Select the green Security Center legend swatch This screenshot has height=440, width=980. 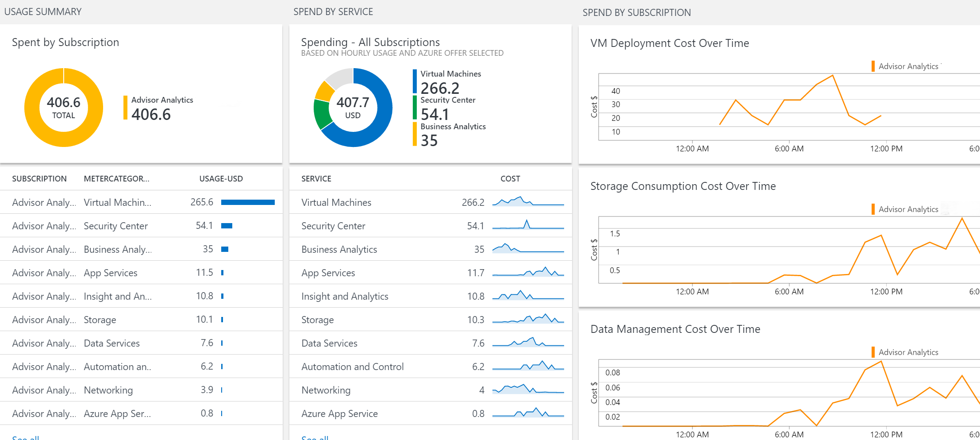415,108
